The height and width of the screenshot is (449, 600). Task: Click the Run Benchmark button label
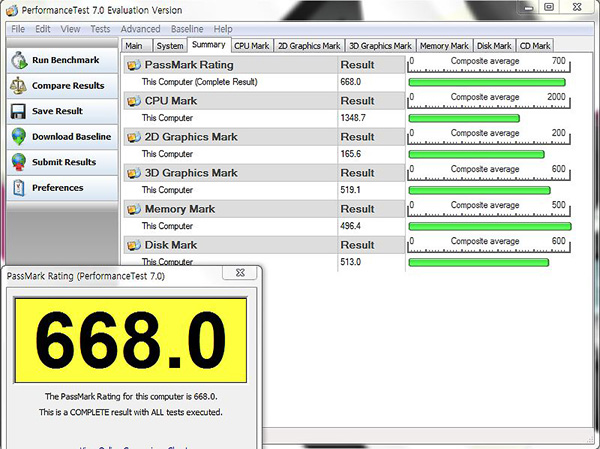[x=65, y=60]
